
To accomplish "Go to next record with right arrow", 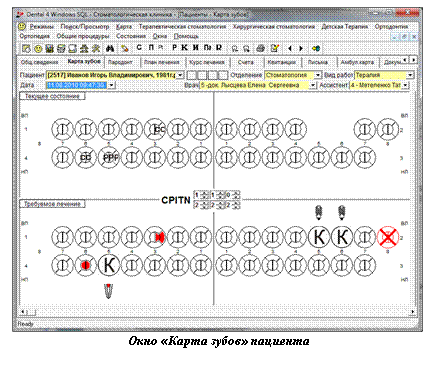I will [x=301, y=49].
